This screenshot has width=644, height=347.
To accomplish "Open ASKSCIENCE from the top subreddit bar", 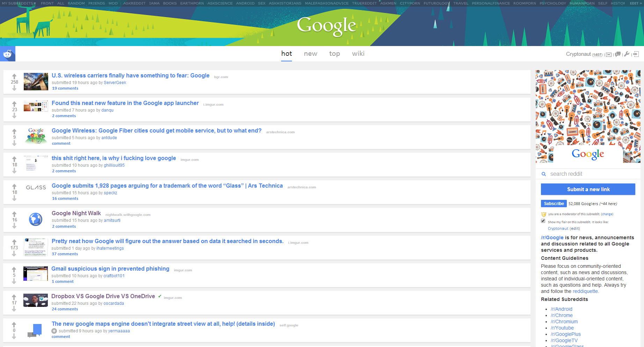I will (x=220, y=3).
